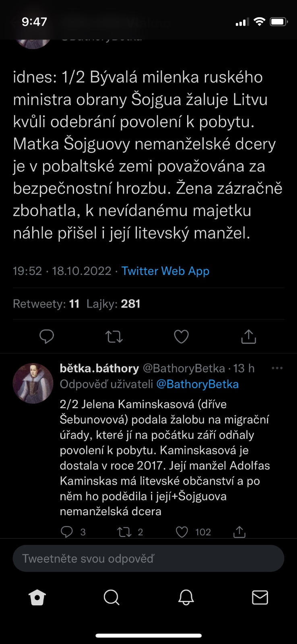This screenshot has height=644, width=297.
Task: Like the 2/2 reply tweet
Action: [x=182, y=532]
